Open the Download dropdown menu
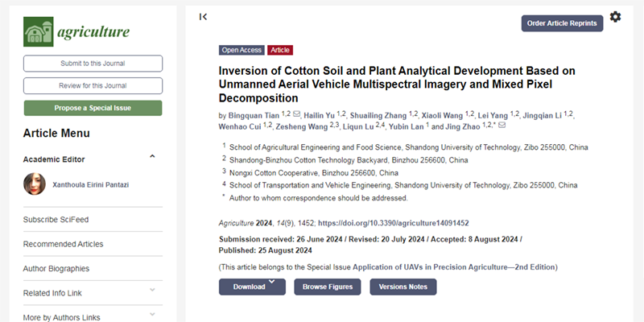The height and width of the screenshot is (322, 644). pyautogui.click(x=252, y=287)
